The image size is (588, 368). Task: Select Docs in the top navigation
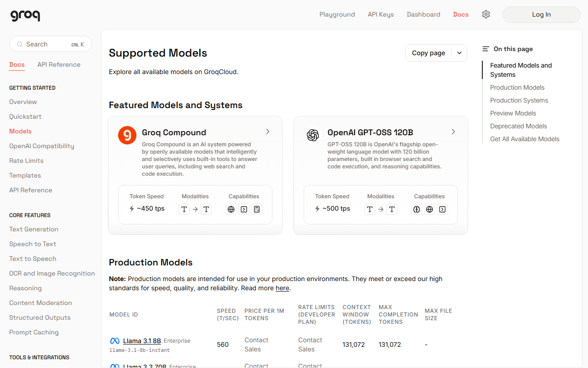(x=461, y=14)
